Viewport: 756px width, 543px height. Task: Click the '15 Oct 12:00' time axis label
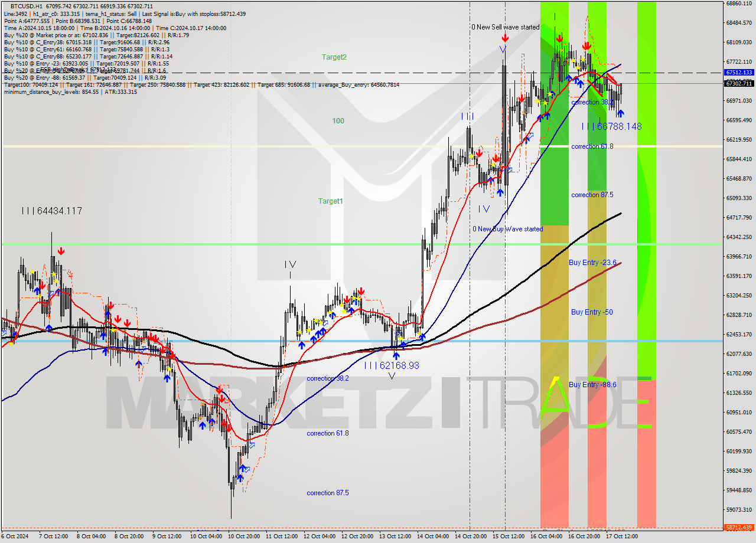tap(509, 537)
